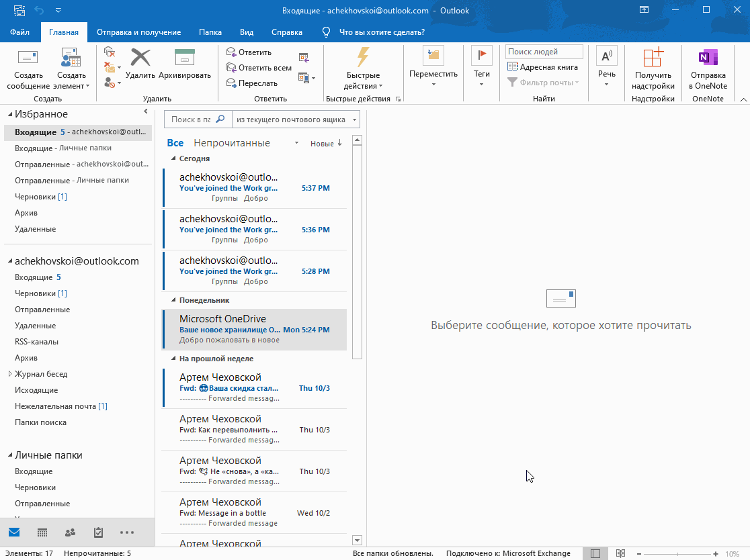The image size is (750, 560).
Task: Switch to Normal view in status bar
Action: point(595,553)
